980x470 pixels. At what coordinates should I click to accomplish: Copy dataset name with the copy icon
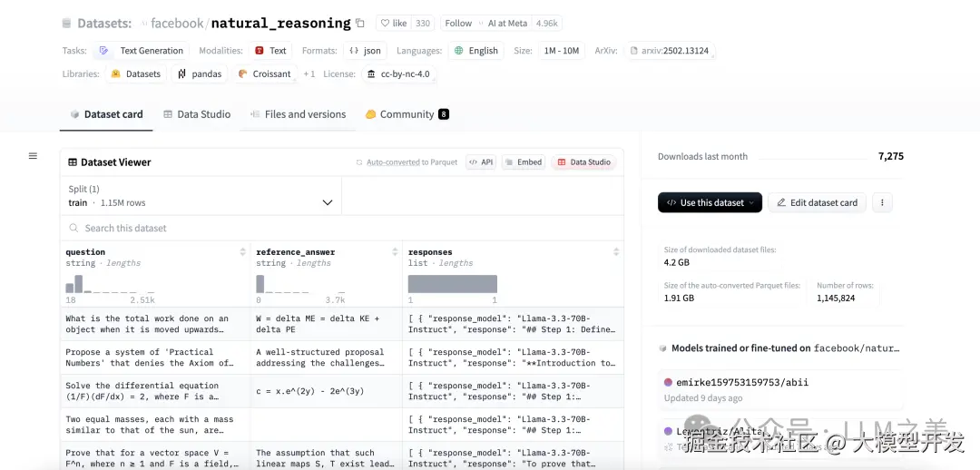[x=360, y=23]
